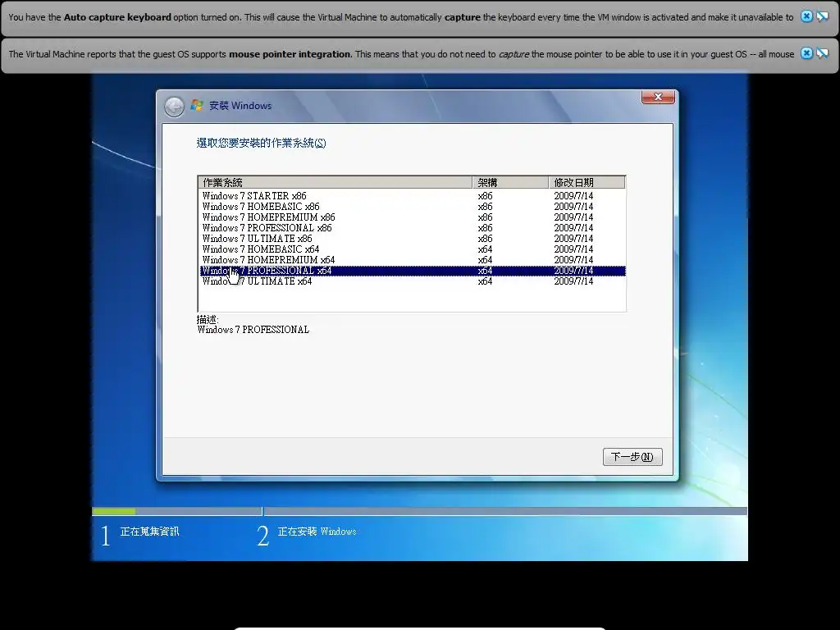Click the back arrow in 安裝 Windows
This screenshot has height=630, width=840.
click(x=174, y=106)
